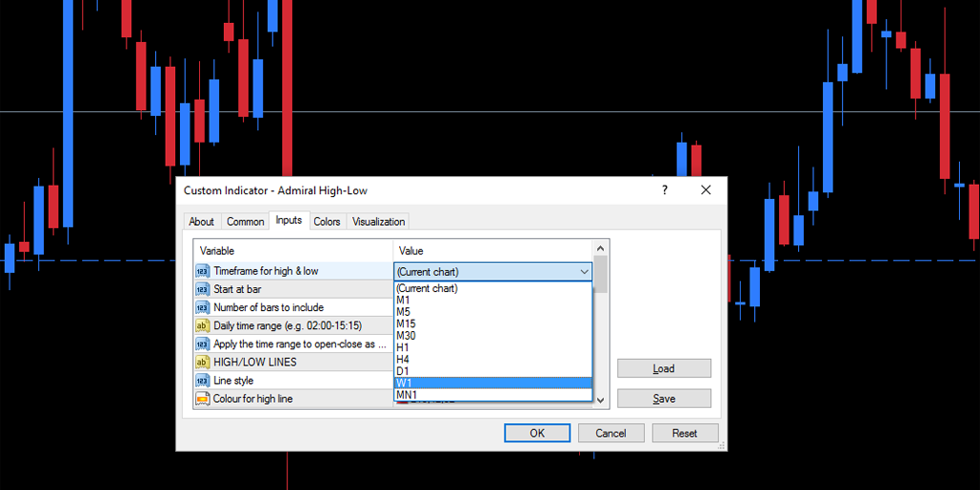Select 'Apply the time range to open-close' row

click(x=293, y=344)
